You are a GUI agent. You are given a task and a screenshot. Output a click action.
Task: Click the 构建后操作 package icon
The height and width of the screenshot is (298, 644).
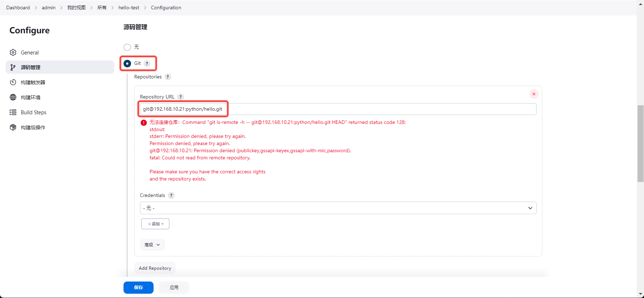tap(13, 128)
